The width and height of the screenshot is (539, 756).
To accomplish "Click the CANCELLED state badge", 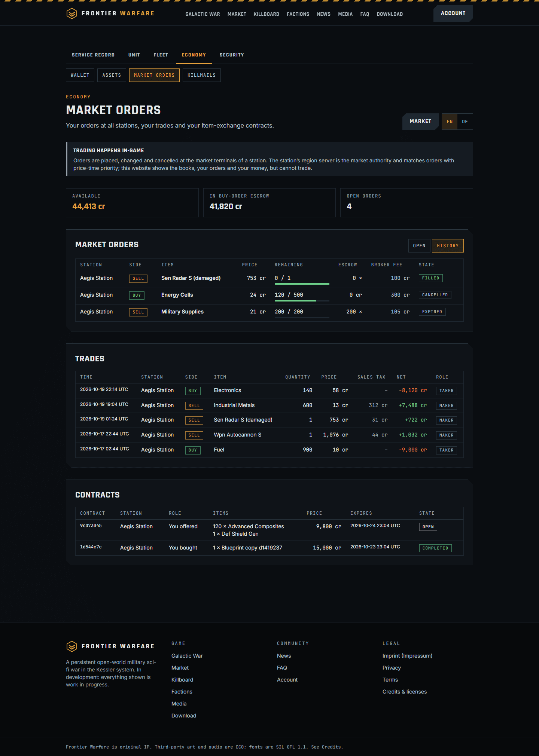I will click(x=435, y=295).
